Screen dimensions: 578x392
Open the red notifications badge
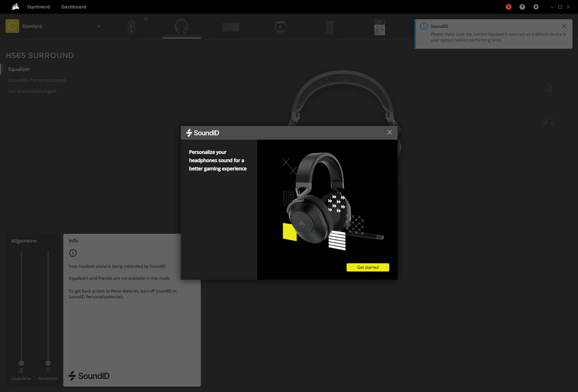tap(508, 6)
